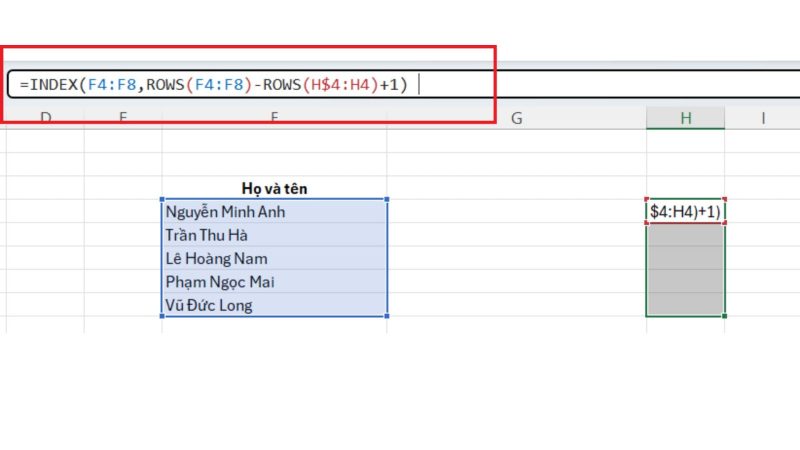The height and width of the screenshot is (450, 800).
Task: Select column I header
Action: click(762, 118)
